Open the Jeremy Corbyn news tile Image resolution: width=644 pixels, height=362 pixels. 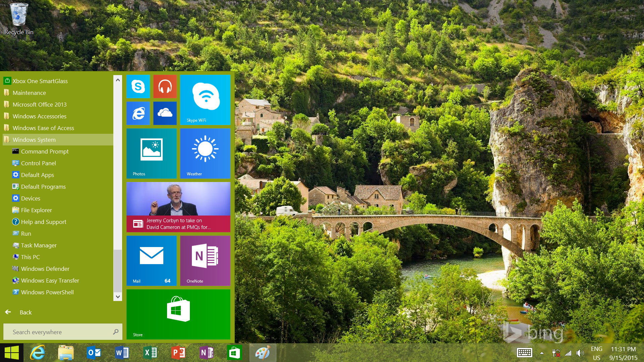tap(178, 207)
